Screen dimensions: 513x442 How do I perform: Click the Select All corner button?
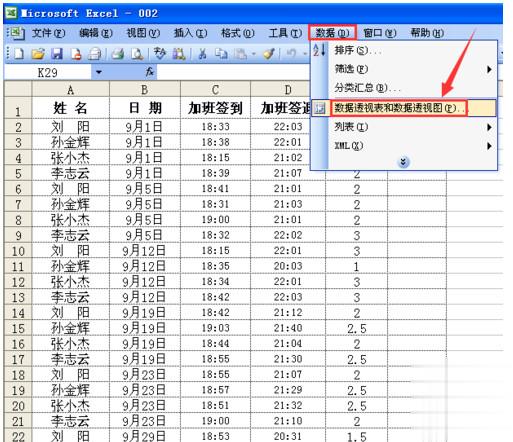click(18, 89)
